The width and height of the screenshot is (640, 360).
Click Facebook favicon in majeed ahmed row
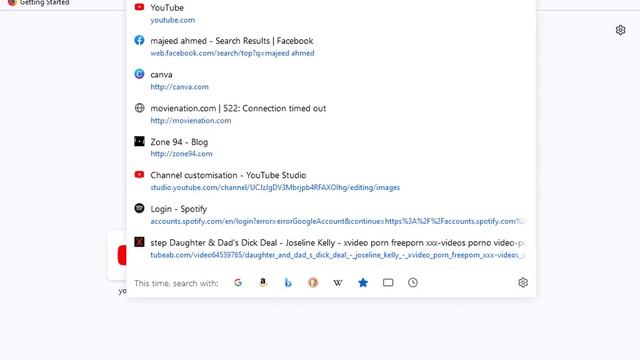pyautogui.click(x=139, y=40)
